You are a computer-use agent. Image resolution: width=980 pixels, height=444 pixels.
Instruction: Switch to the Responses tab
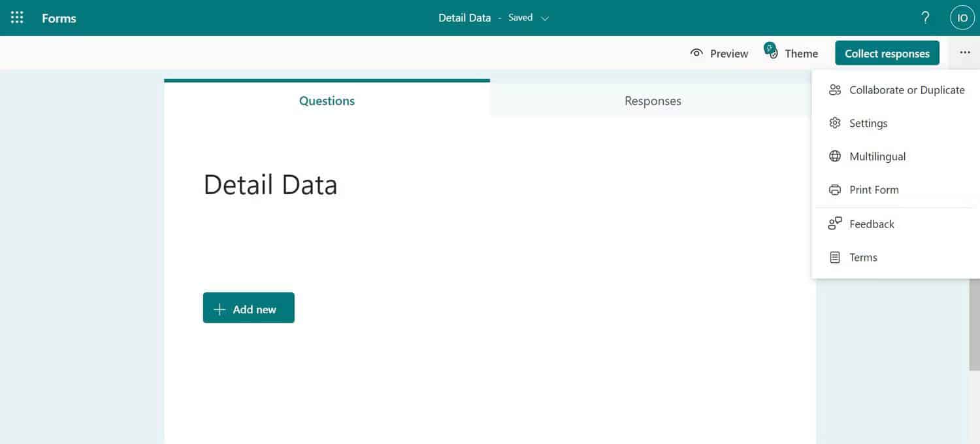(652, 101)
